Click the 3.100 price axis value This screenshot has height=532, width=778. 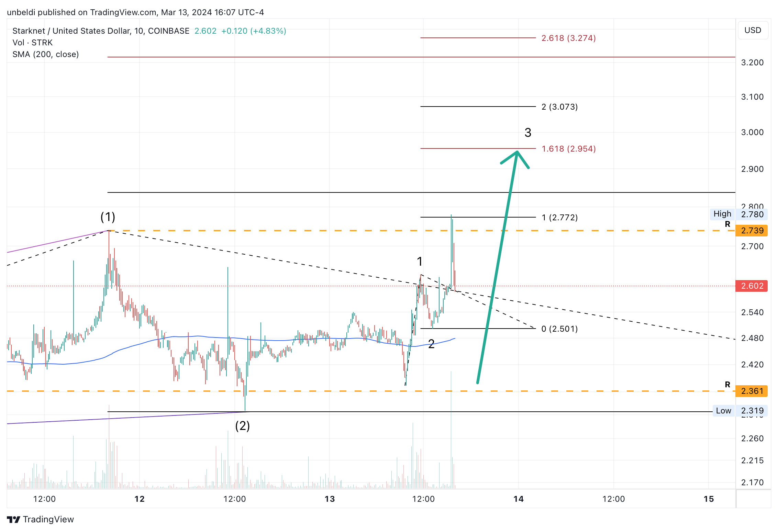click(x=752, y=97)
